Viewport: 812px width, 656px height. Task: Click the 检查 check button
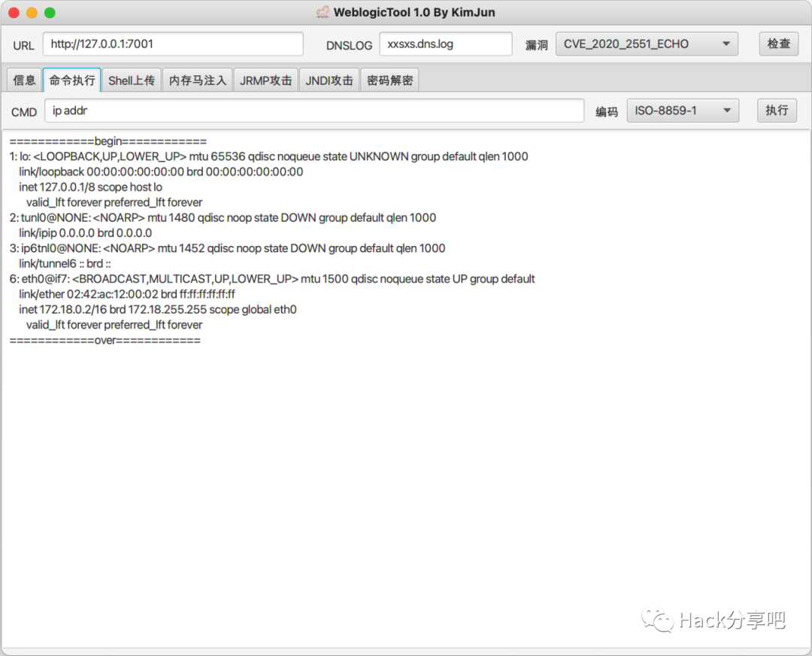pyautogui.click(x=779, y=44)
